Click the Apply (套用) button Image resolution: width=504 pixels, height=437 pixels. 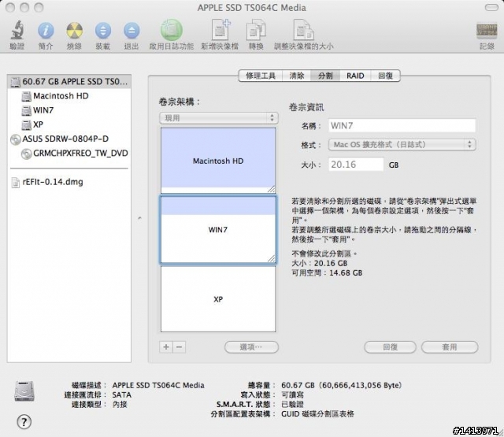pyautogui.click(x=450, y=347)
